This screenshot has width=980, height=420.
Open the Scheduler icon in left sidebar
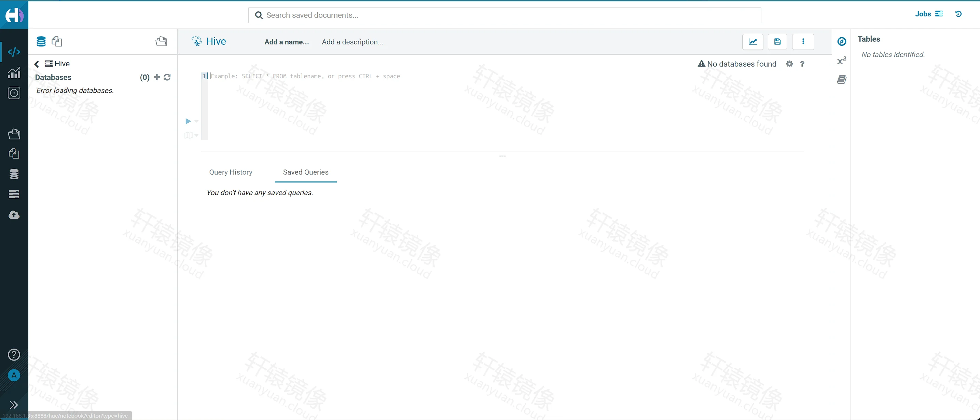pos(14,93)
